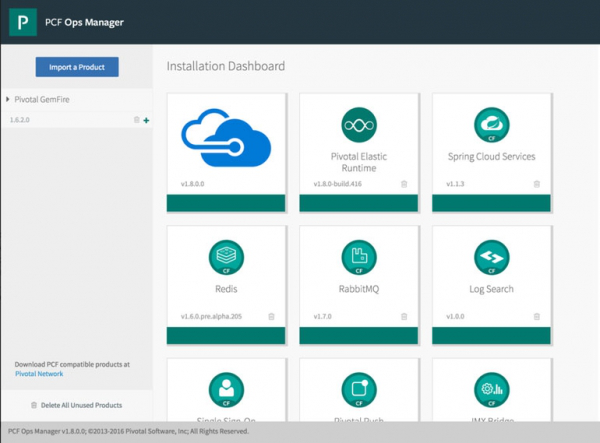This screenshot has width=600, height=443.
Task: Open Spring Cloud Services icon
Action: pos(492,125)
